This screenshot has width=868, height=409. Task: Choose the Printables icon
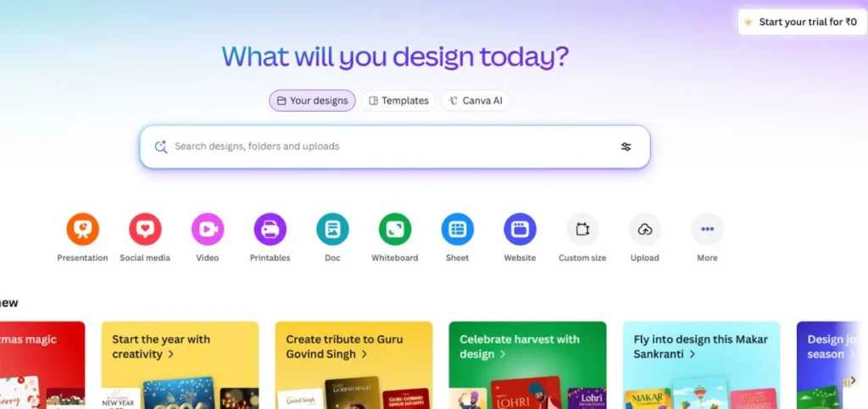270,229
